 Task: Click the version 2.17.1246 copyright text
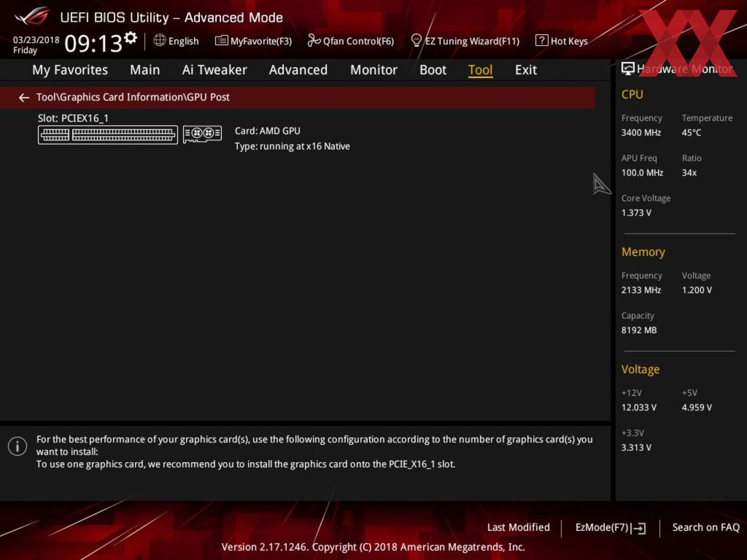[x=373, y=547]
